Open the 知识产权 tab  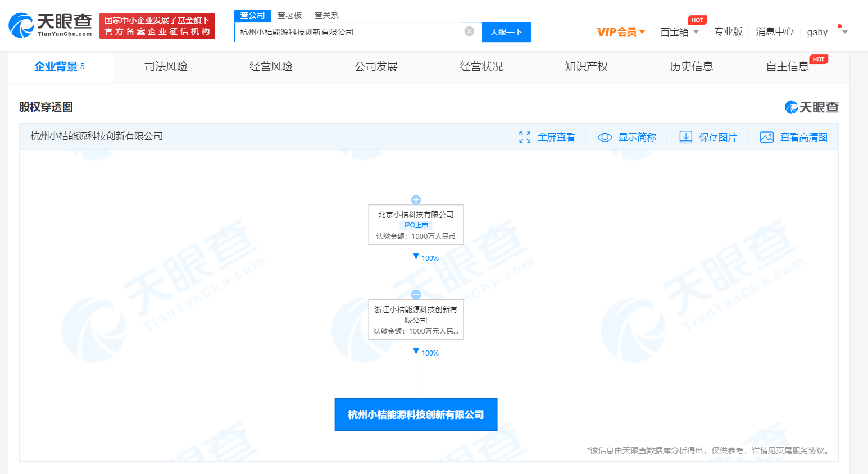(586, 66)
